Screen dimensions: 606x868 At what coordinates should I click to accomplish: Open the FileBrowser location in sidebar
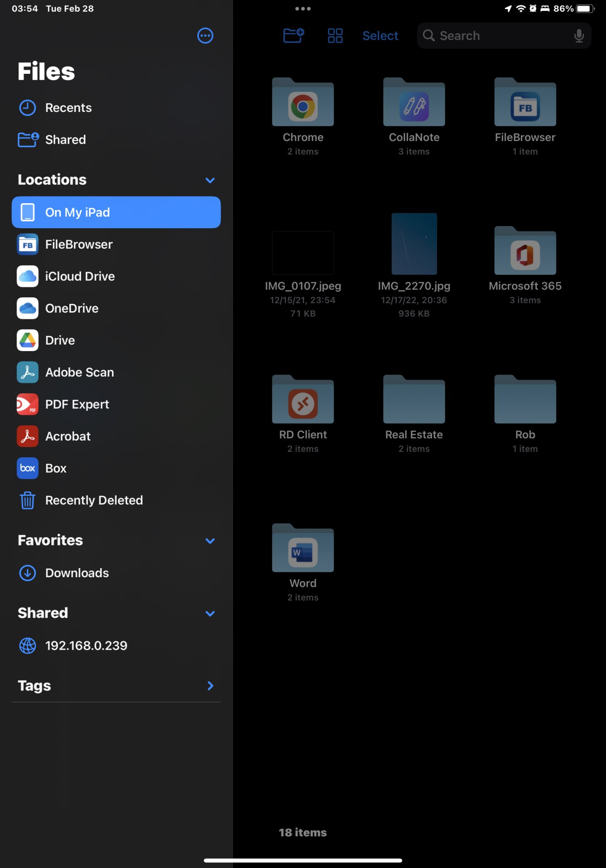coord(116,244)
